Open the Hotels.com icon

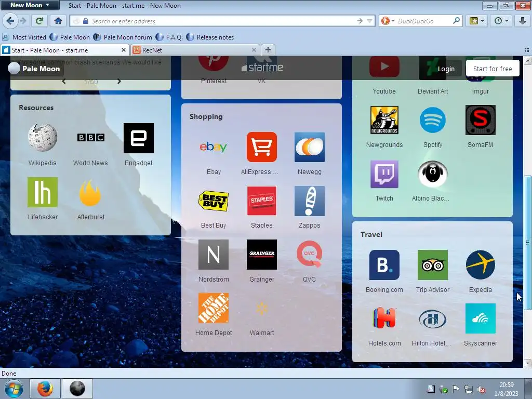(384, 318)
